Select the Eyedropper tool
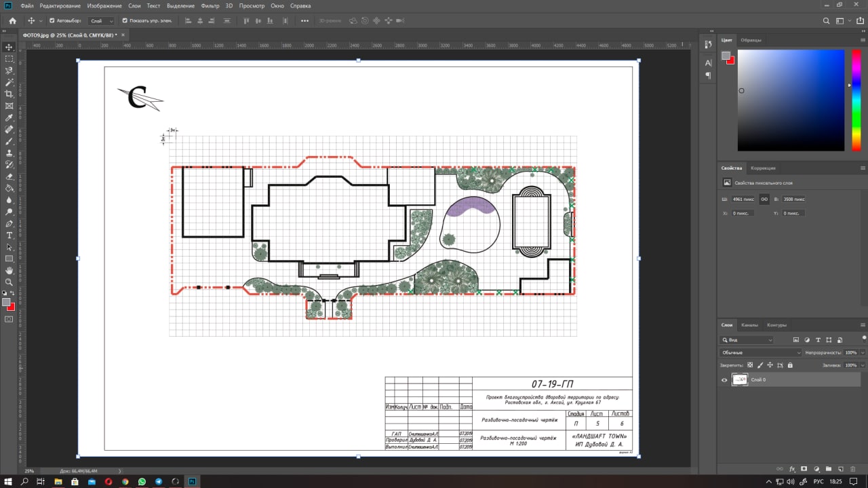The width and height of the screenshot is (868, 488). (x=9, y=117)
